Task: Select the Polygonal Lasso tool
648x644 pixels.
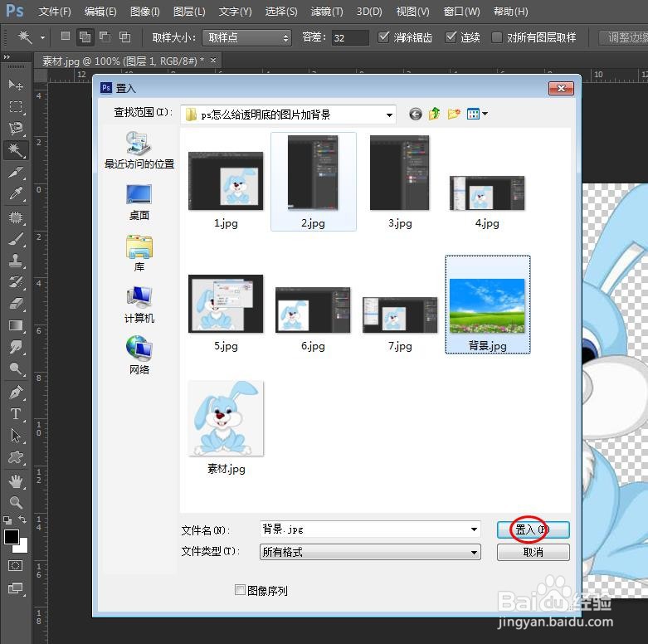Action: tap(16, 128)
